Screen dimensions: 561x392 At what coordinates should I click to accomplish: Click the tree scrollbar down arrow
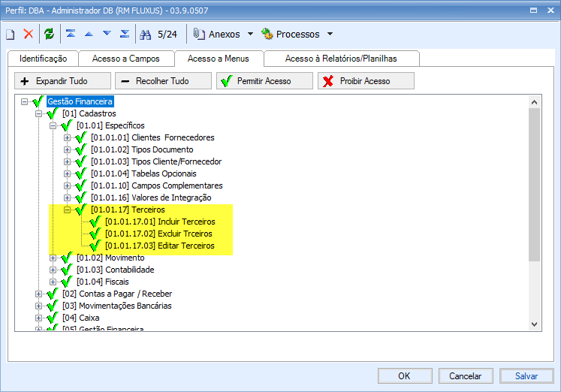535,324
